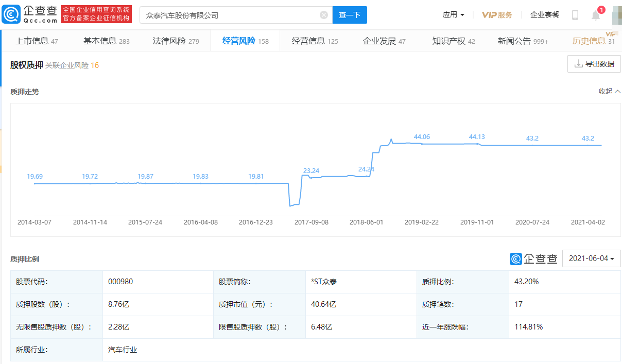This screenshot has width=622, height=364.
Task: Click the 查一下 search button
Action: (x=350, y=15)
